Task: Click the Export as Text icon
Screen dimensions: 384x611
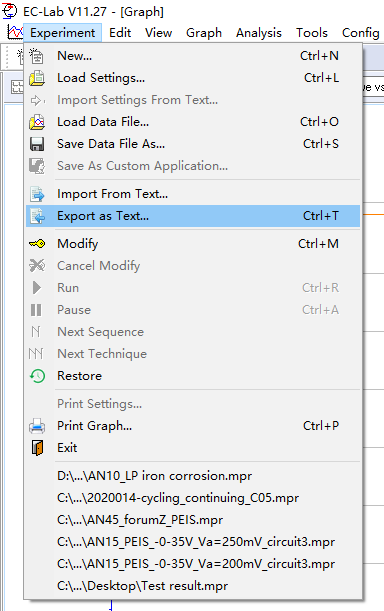Action: (x=37, y=216)
